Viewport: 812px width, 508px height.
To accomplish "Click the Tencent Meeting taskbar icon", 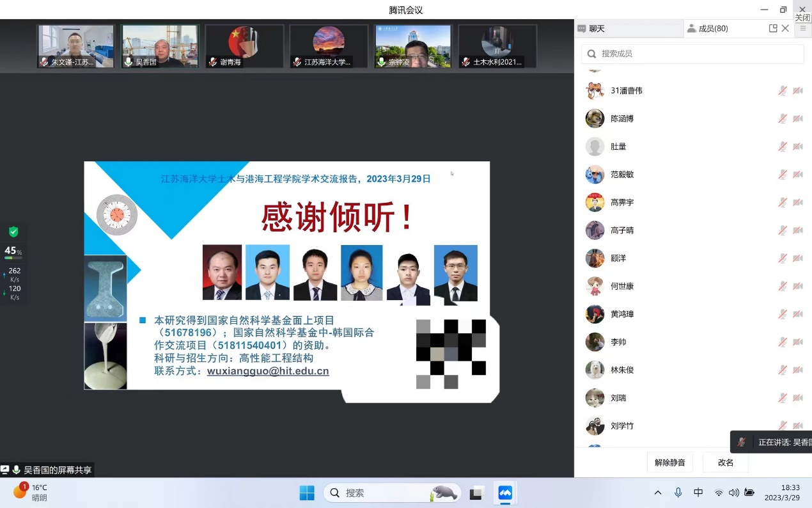I will pyautogui.click(x=505, y=493).
